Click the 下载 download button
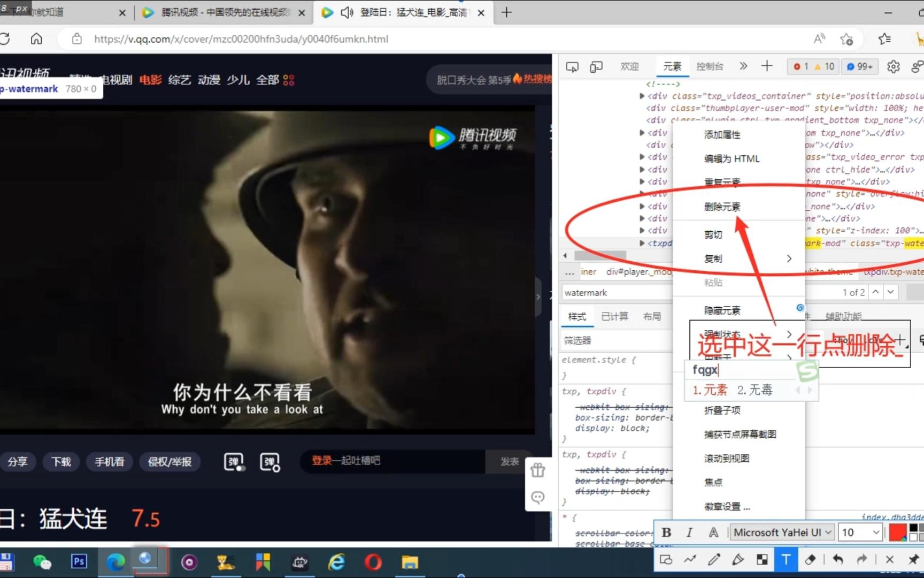Viewport: 924px width, 578px height. (61, 461)
